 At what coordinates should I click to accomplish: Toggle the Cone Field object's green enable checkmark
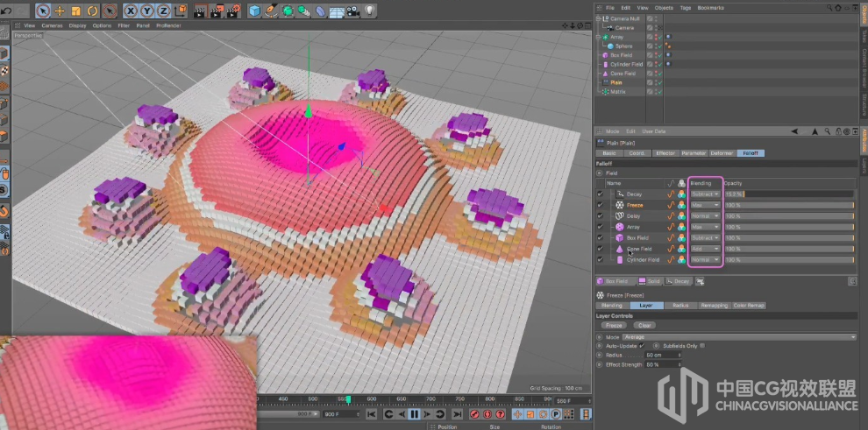click(x=660, y=74)
